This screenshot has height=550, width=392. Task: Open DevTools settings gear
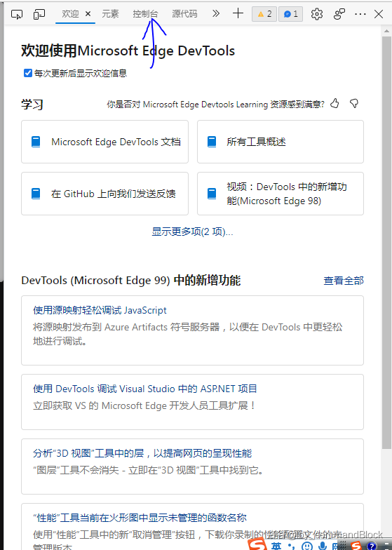point(317,14)
